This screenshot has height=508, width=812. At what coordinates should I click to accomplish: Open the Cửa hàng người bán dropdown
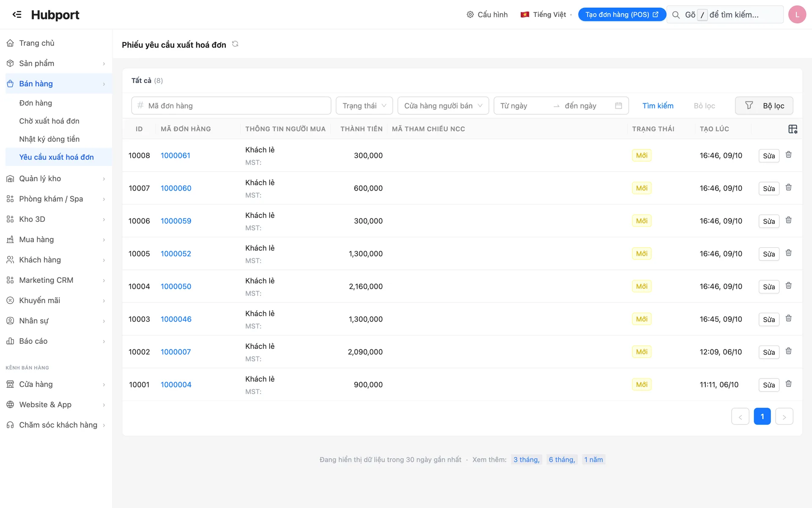click(x=443, y=106)
